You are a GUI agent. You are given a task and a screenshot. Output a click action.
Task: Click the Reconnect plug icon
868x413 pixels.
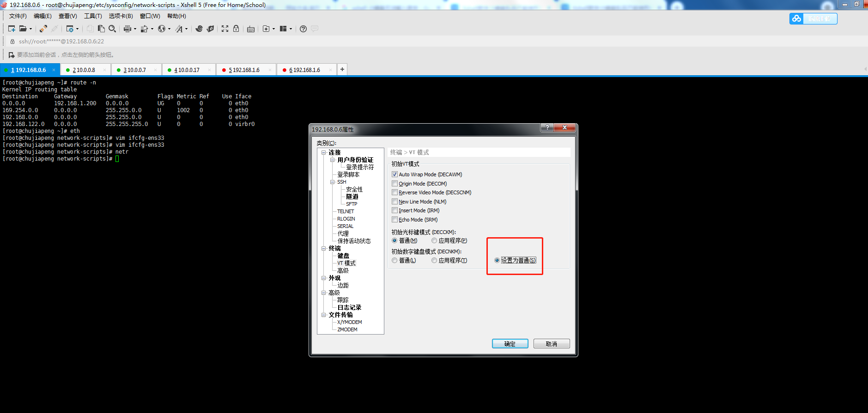point(43,29)
